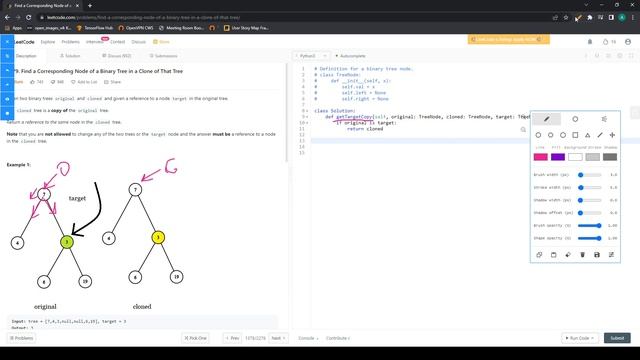This screenshot has width=640, height=360.
Task: Open the Run Code button
Action: tap(579, 338)
